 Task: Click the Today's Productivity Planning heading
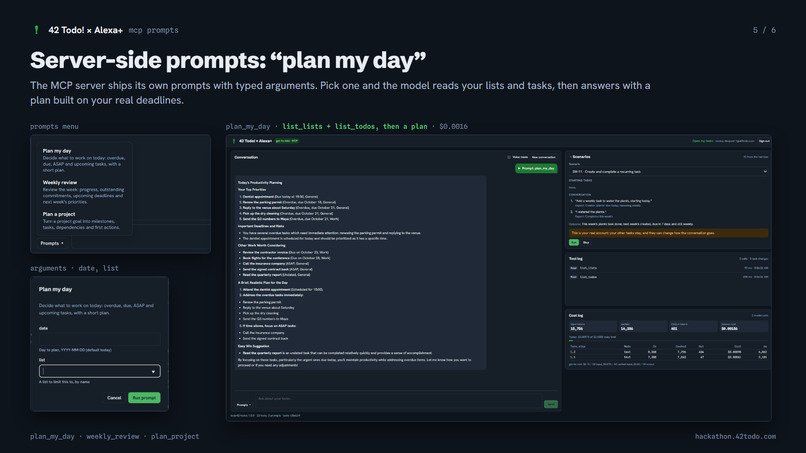click(260, 183)
